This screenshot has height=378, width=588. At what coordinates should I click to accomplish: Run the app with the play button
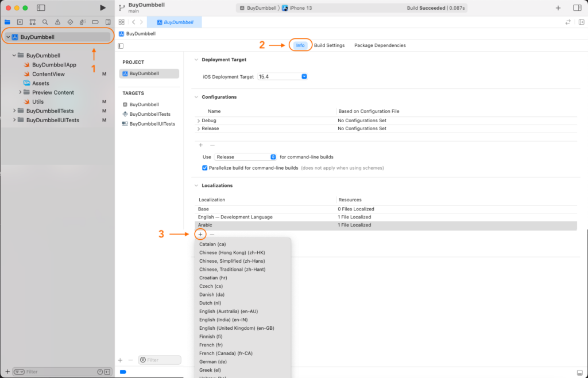(103, 8)
